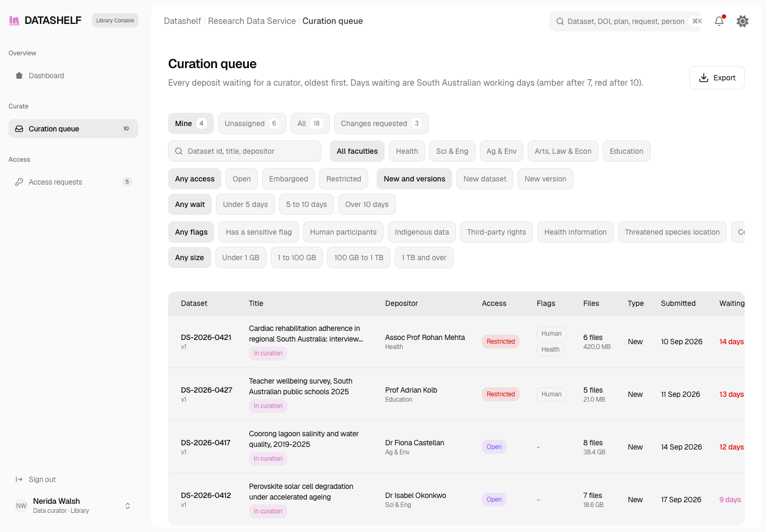The image size is (766, 532).
Task: Expand the Nerida Walsh account switcher
Action: 128,506
